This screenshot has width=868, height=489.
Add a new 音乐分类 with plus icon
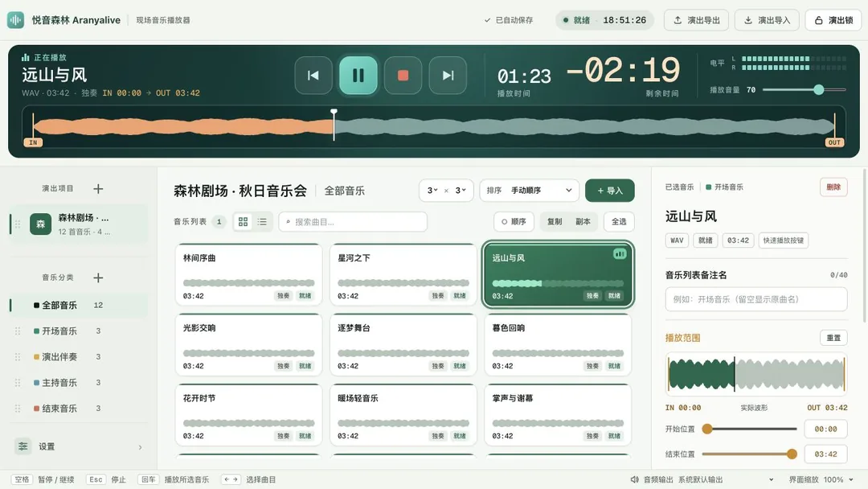[98, 277]
